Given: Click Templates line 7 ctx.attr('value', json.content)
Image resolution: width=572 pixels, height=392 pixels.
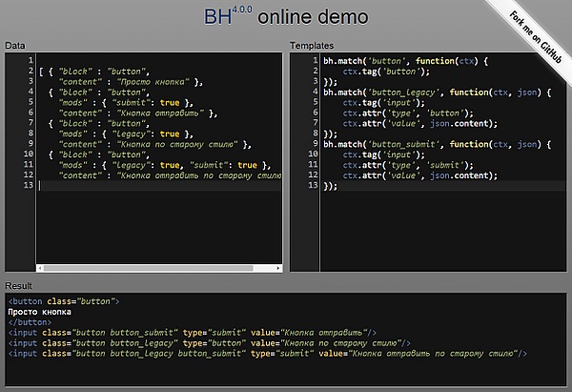Looking at the screenshot, I should [x=419, y=123].
